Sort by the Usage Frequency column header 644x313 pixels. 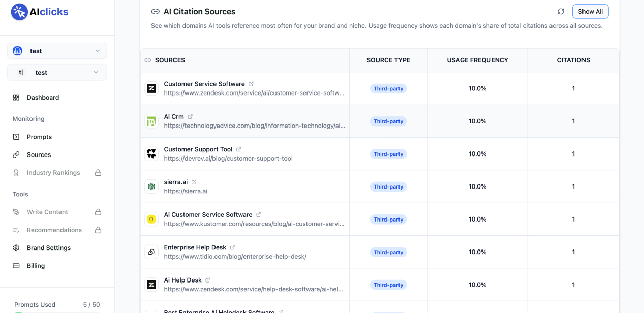(x=477, y=60)
